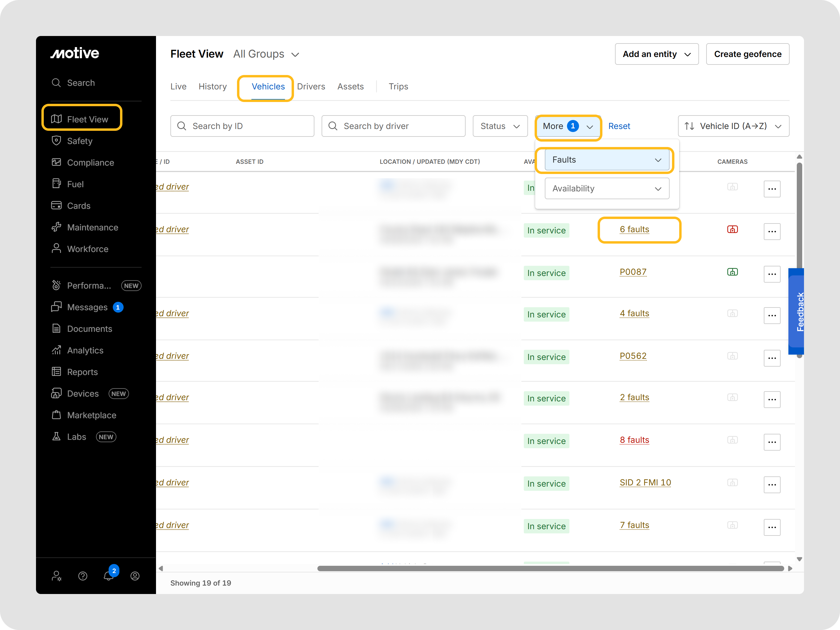The image size is (840, 630).
Task: Open the more options menu for the 6 faults row
Action: (772, 232)
